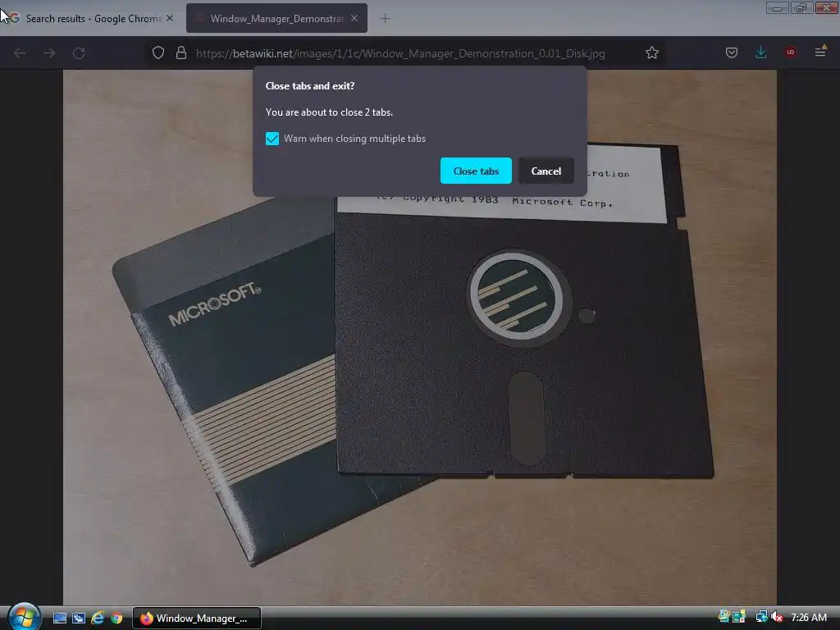Select the Window_Manager_Demonstration tab

click(x=276, y=18)
